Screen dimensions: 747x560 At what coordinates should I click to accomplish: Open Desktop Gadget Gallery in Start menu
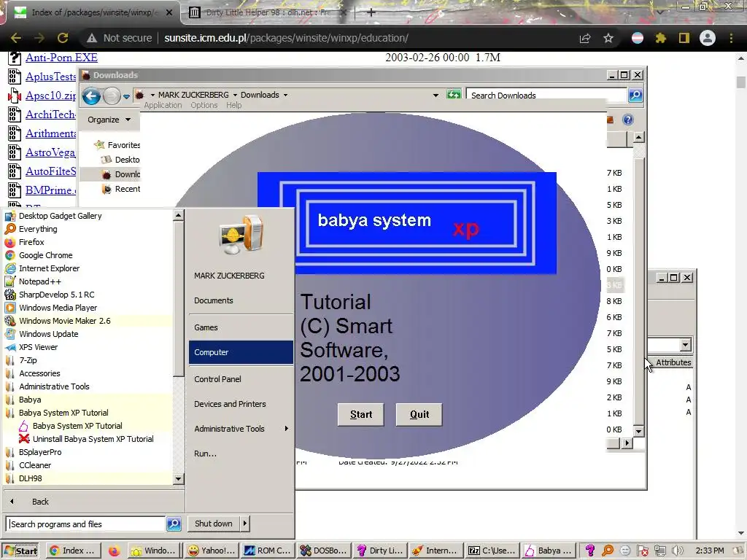tap(60, 216)
